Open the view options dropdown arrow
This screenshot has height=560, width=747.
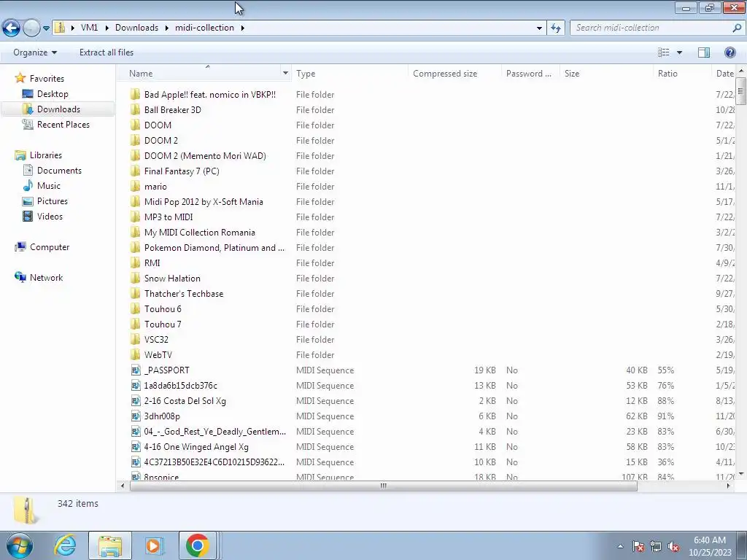pos(679,52)
